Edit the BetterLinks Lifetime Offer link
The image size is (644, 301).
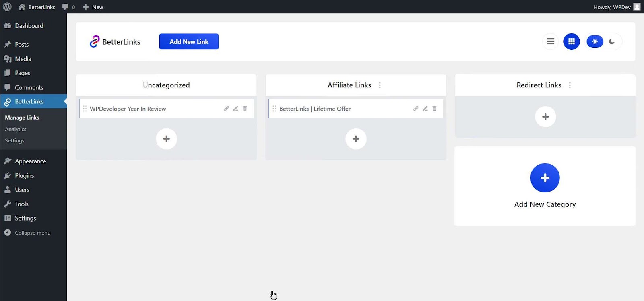425,109
